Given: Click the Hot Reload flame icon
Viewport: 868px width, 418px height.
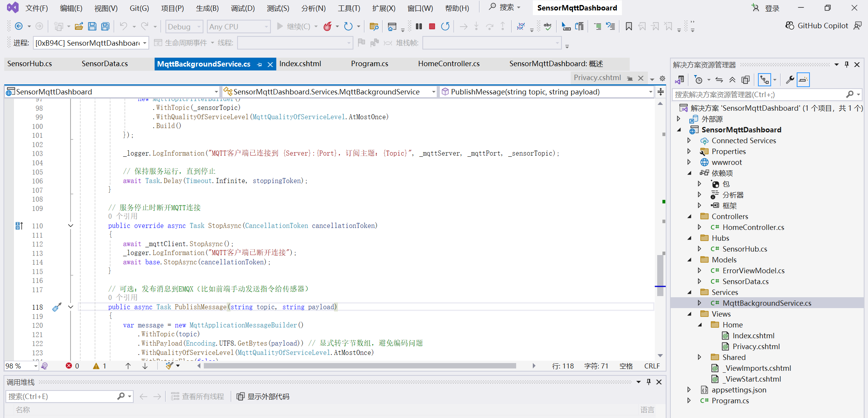Looking at the screenshot, I should coord(327,26).
